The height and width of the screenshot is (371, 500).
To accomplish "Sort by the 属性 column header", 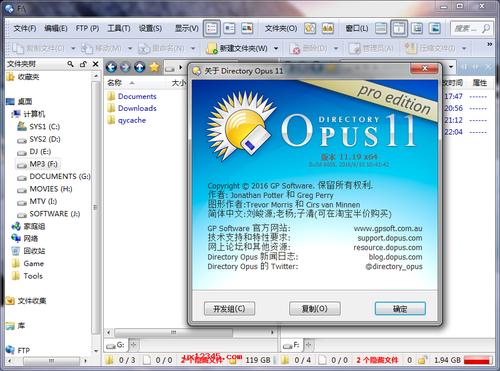I will 480,83.
